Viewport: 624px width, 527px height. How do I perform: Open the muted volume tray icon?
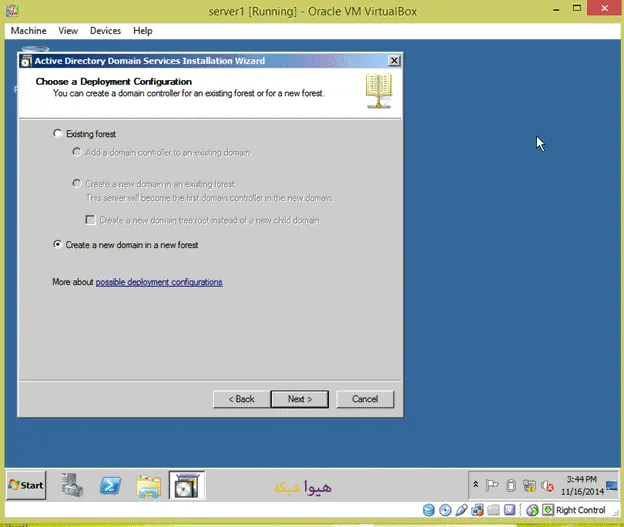pyautogui.click(x=548, y=486)
